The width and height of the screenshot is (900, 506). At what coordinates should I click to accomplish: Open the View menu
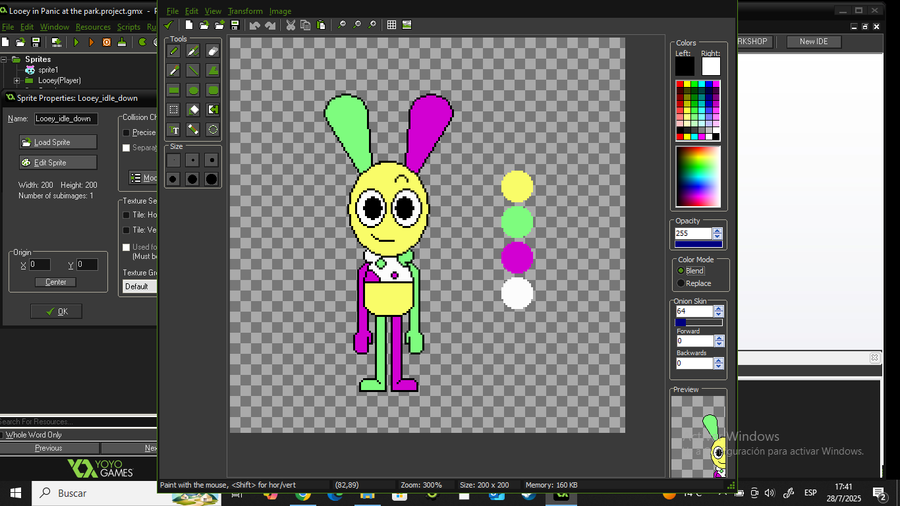[x=213, y=11]
